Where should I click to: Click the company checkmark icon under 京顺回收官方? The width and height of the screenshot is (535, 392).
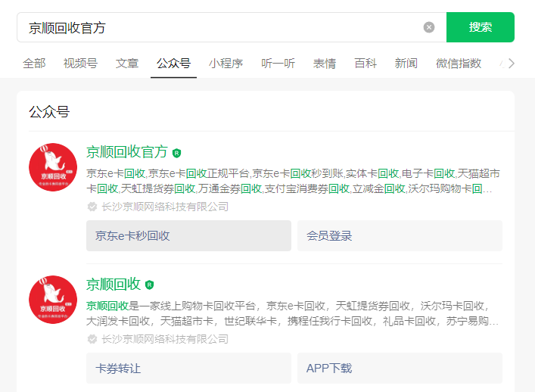(92, 207)
